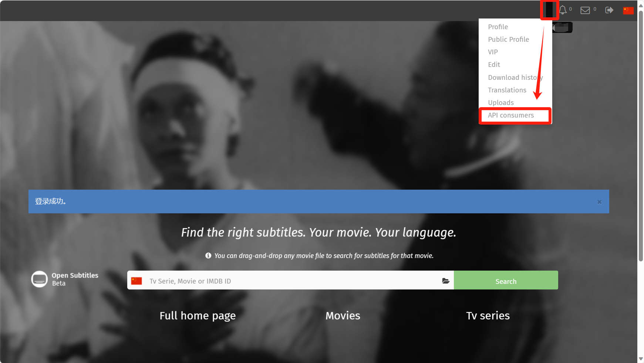Click the info icon beside drag-and-drop hint
The width and height of the screenshot is (644, 363).
tap(208, 255)
